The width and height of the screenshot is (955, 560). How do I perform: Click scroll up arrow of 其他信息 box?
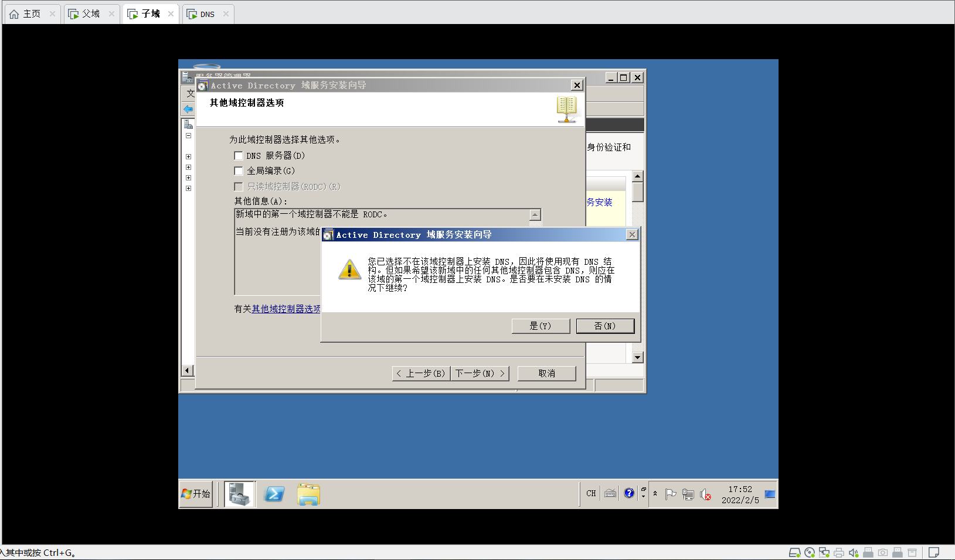(535, 215)
